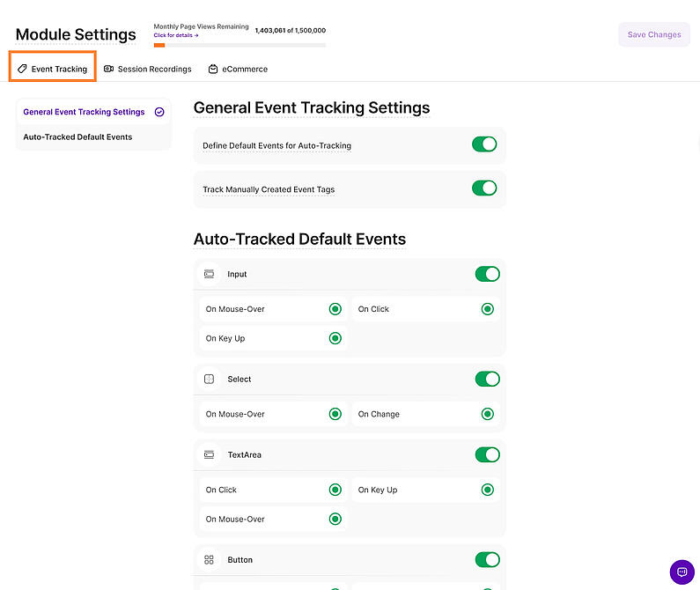Click the Session Recordings camera icon
700x590 pixels.
click(x=108, y=69)
